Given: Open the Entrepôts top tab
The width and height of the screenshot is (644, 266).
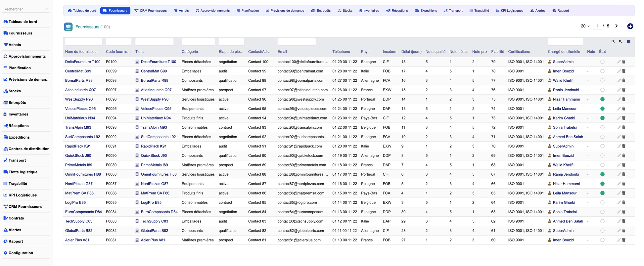Looking at the screenshot, I should pyautogui.click(x=321, y=11).
